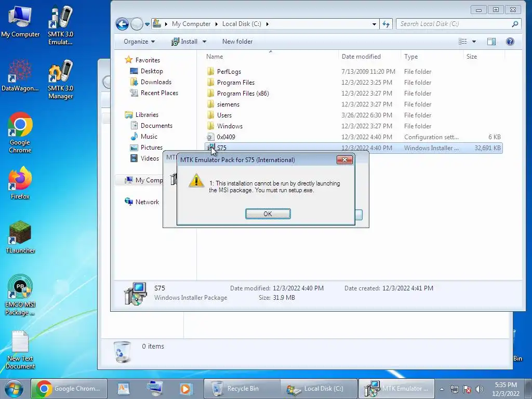Viewport: 532px width, 399px height.
Task: Click Local Disk (C:) breadcrumb segment
Action: point(242,24)
